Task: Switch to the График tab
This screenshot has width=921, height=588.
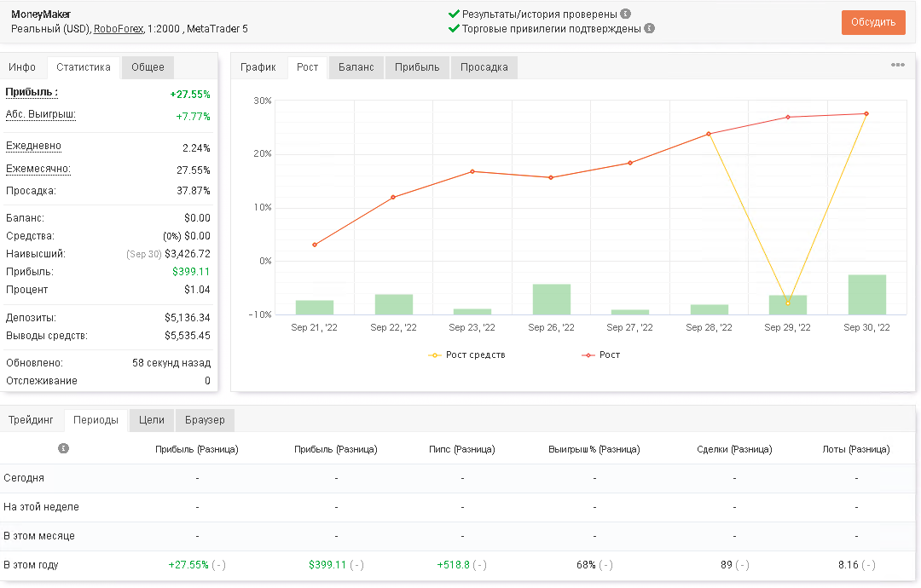Action: (258, 67)
